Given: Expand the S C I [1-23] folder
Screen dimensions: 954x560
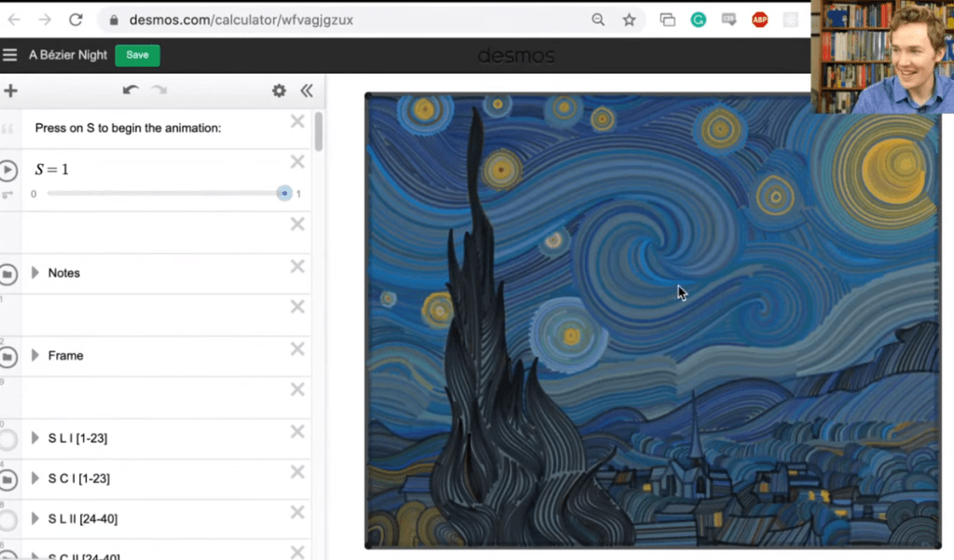Looking at the screenshot, I should click(x=35, y=478).
